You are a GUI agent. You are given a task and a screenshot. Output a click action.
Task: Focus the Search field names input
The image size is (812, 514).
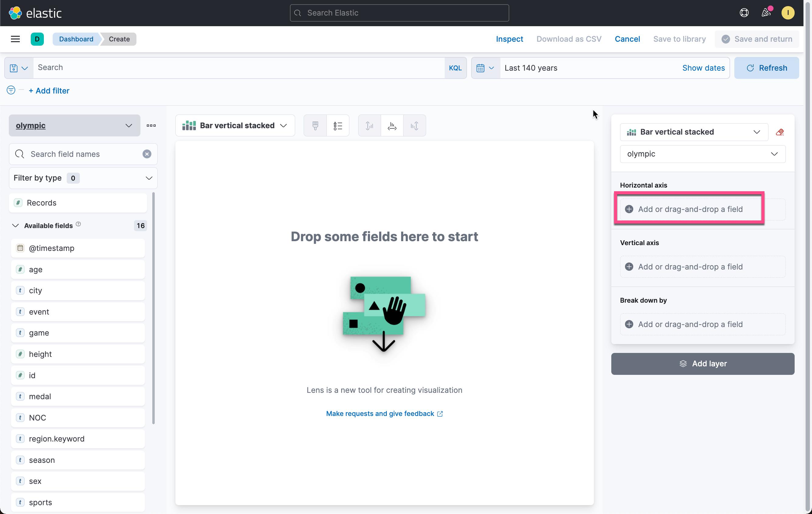(83, 154)
